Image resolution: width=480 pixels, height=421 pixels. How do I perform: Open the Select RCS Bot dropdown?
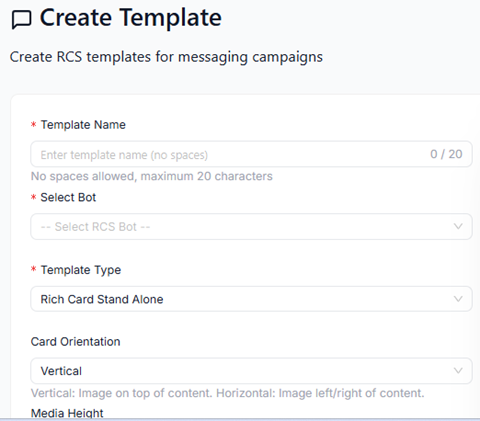pos(251,227)
